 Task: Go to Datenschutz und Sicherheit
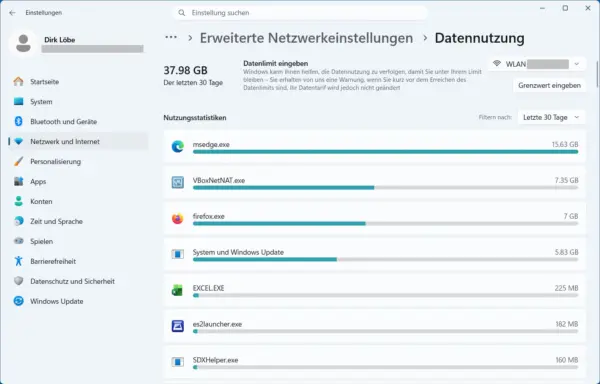(78, 281)
